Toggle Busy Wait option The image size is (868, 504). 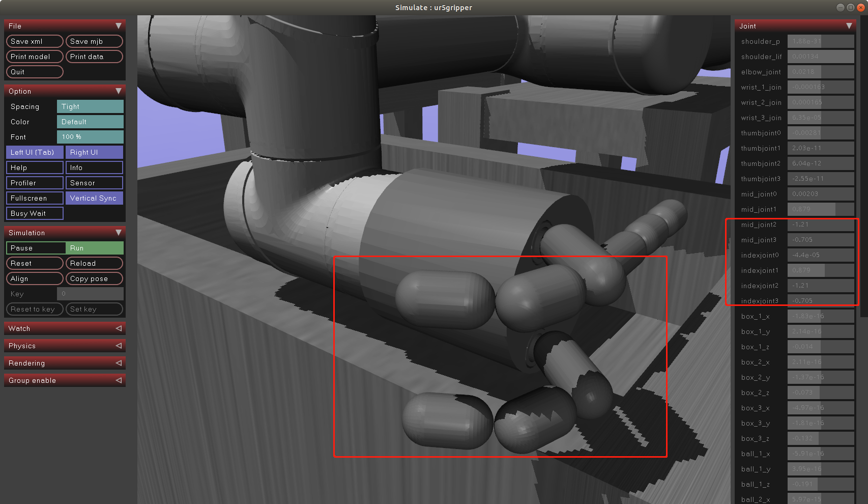click(35, 213)
